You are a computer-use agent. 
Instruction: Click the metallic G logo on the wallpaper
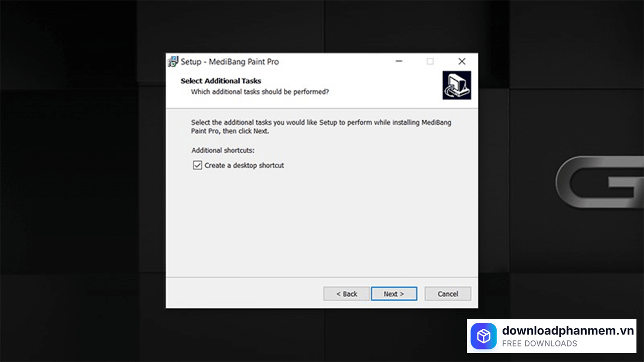600,182
